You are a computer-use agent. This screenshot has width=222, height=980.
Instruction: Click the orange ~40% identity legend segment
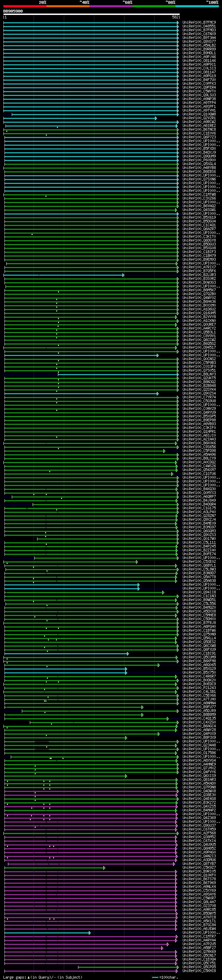coord(68,6)
